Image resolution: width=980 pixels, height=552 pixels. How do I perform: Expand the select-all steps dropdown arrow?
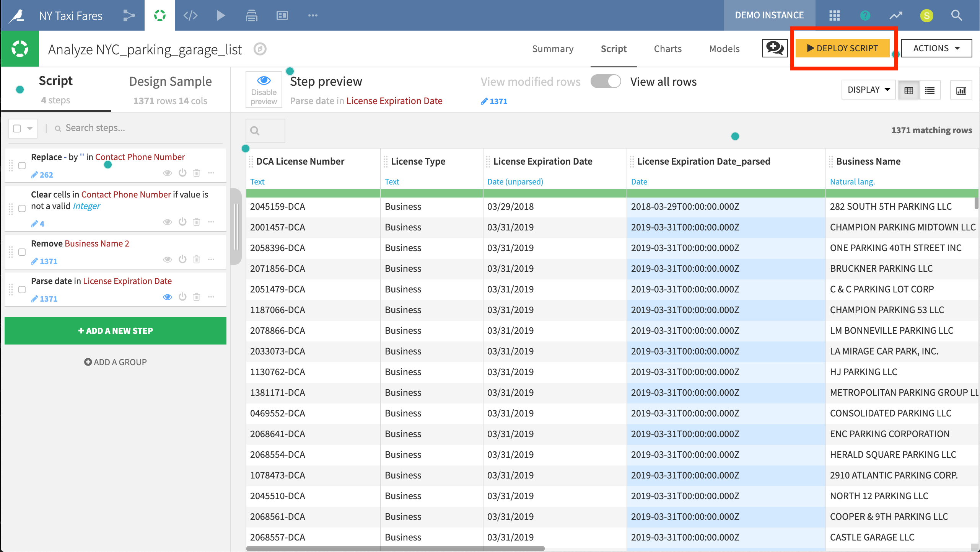pos(30,128)
